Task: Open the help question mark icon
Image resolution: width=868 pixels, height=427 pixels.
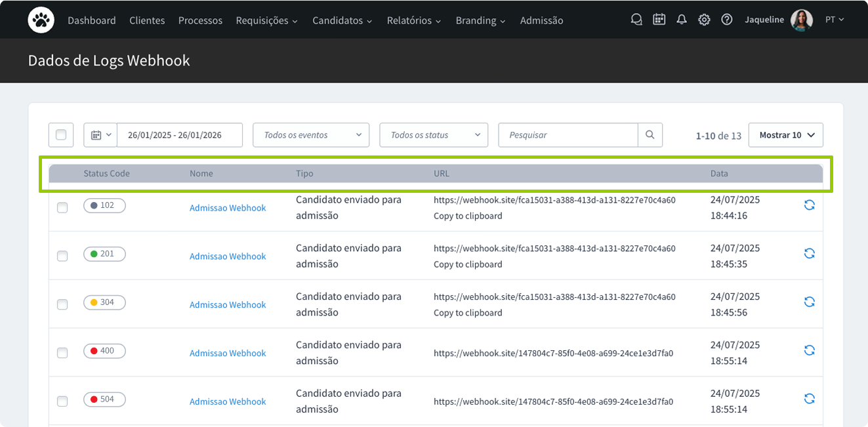Action: pos(726,19)
